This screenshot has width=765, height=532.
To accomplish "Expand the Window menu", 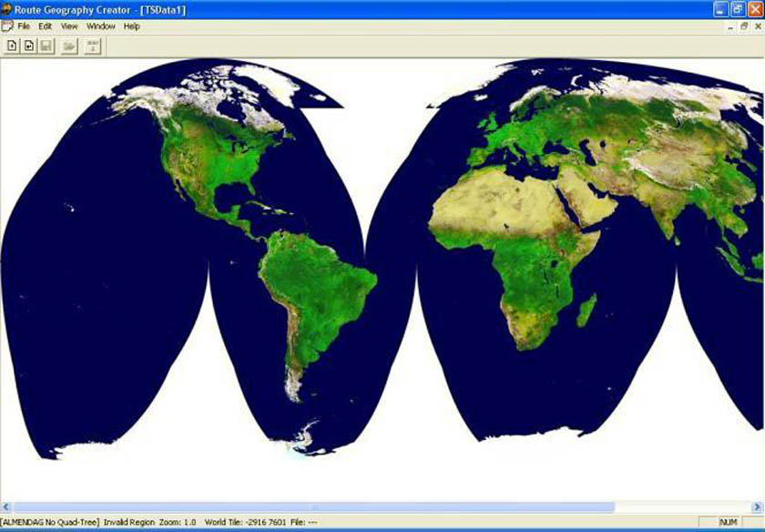I will pyautogui.click(x=100, y=26).
